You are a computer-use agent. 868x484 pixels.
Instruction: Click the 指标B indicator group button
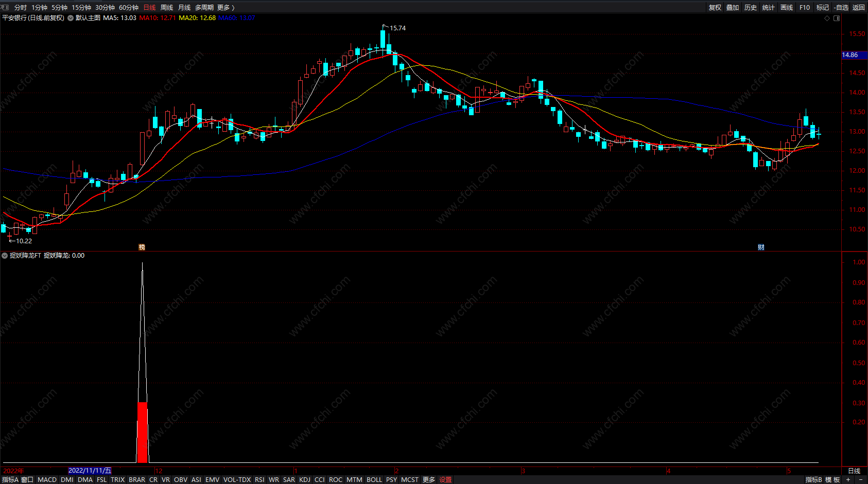[814, 480]
